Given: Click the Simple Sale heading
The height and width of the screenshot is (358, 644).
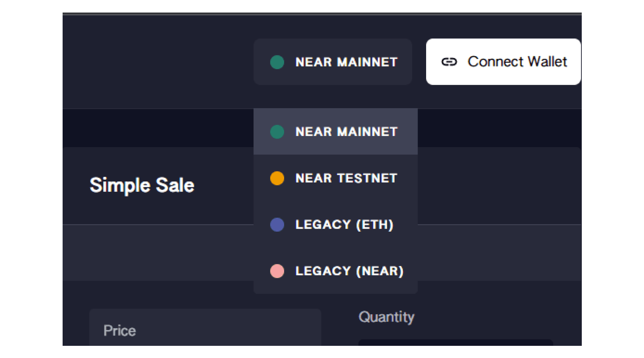Looking at the screenshot, I should click(x=142, y=185).
